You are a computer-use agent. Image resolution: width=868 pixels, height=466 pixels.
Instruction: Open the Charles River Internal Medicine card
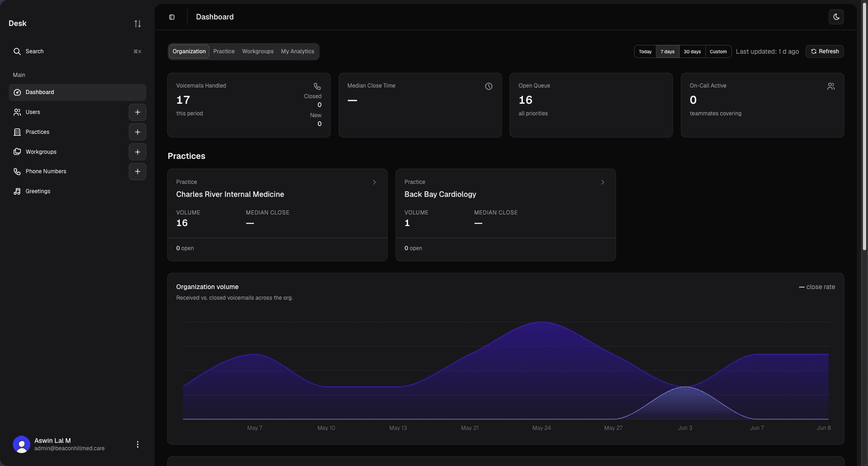point(277,215)
